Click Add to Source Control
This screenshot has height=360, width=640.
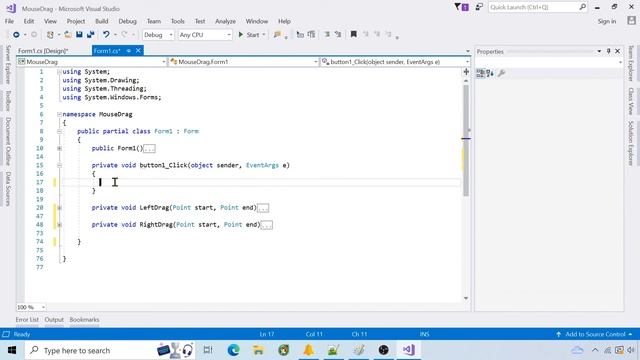[595, 334]
